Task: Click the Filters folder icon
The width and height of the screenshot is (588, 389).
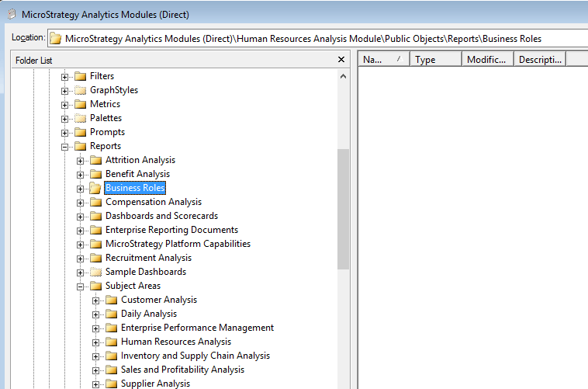Action: click(81, 76)
